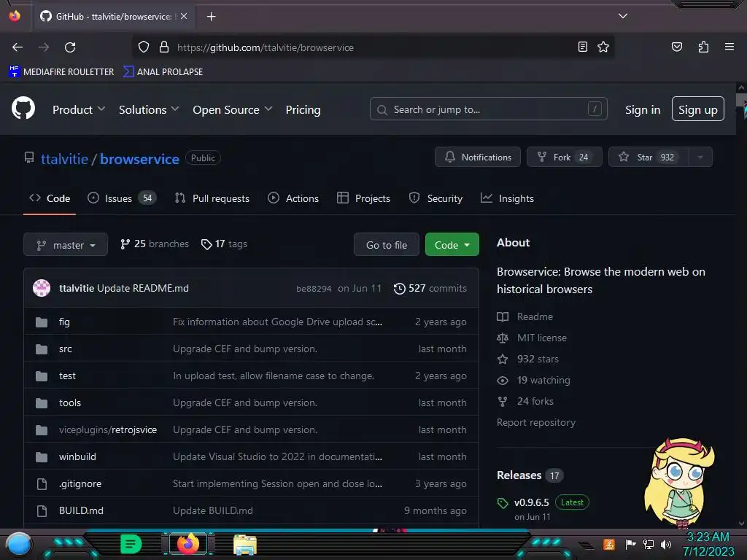Click the file icon for .gitignore
This screenshot has width=747, height=560.
click(x=42, y=484)
